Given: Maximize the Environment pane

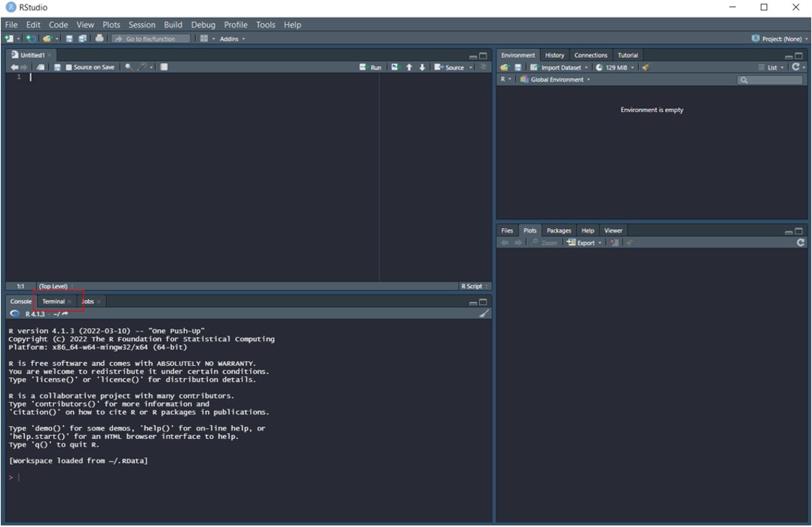Looking at the screenshot, I should click(x=799, y=56).
